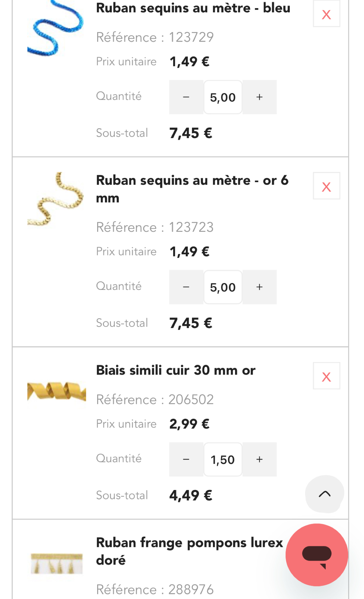Decrease quantity of Biais simili cuir
Screen dimensions: 364x599
[x=186, y=459]
